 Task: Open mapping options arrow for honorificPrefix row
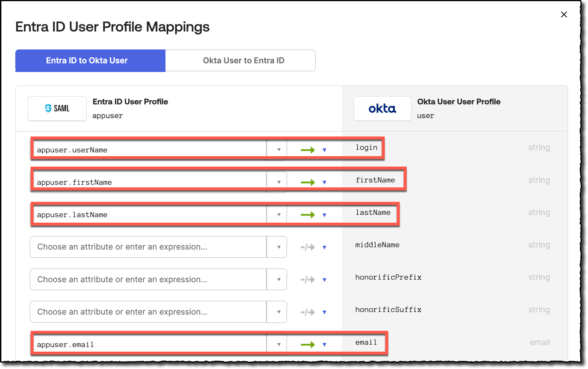click(x=324, y=280)
